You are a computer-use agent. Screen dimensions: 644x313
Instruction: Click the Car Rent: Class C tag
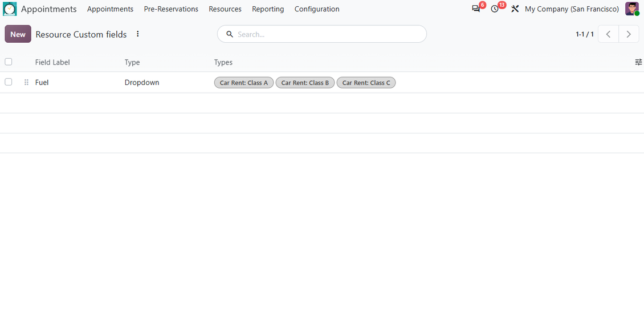click(x=366, y=83)
